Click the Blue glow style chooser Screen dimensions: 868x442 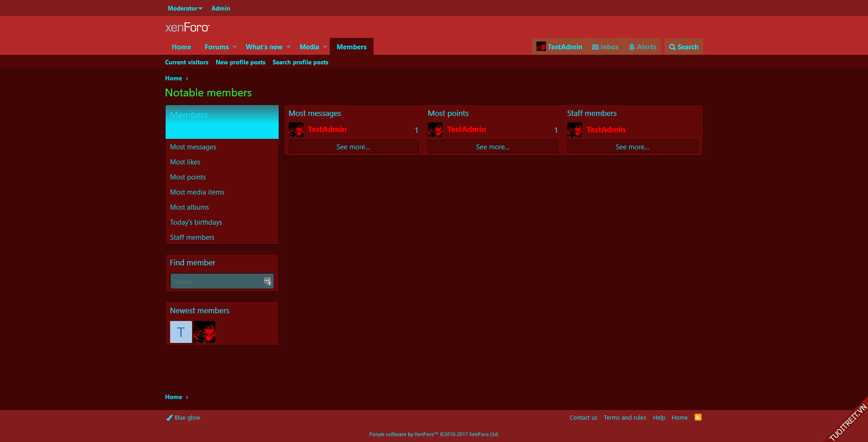[x=183, y=418]
